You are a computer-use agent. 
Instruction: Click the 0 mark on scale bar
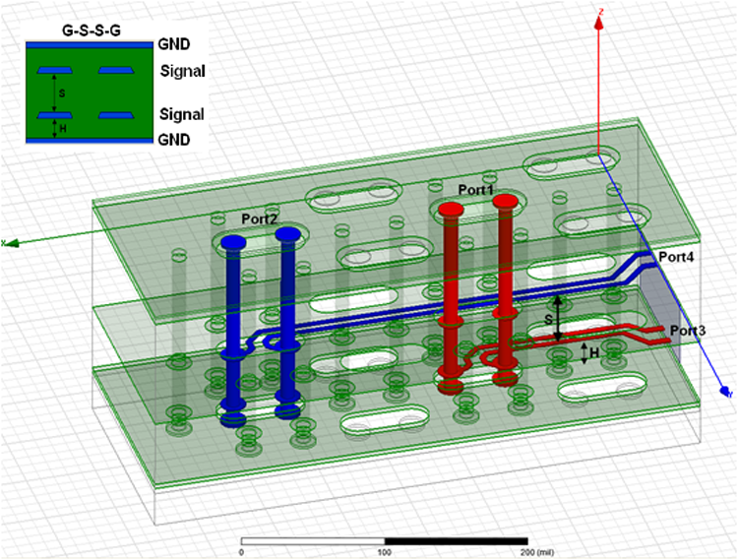pos(241,552)
